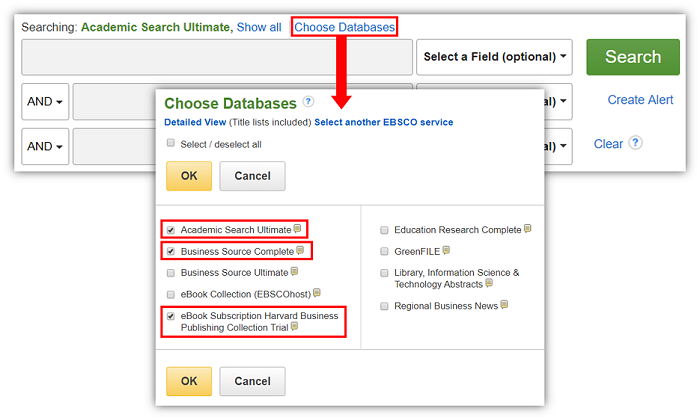This screenshot has height=420, width=700.
Task: Show info note for Business Source Complete
Action: (x=300, y=250)
